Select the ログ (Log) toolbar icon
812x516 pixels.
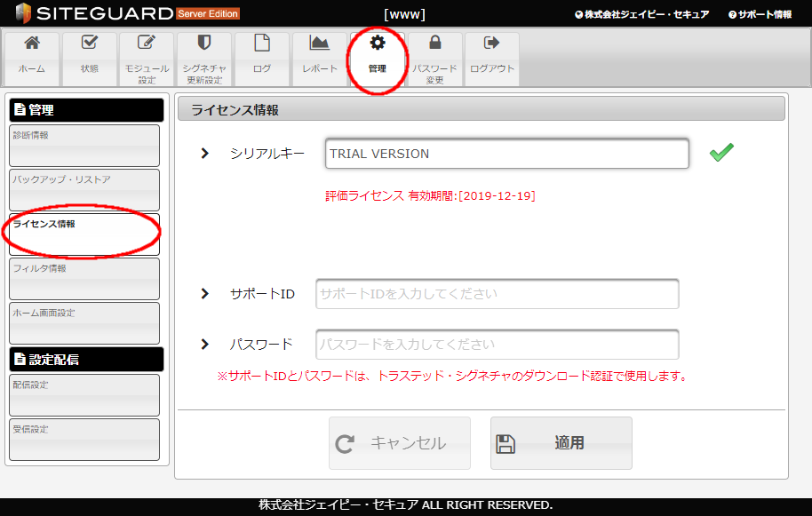click(x=261, y=56)
